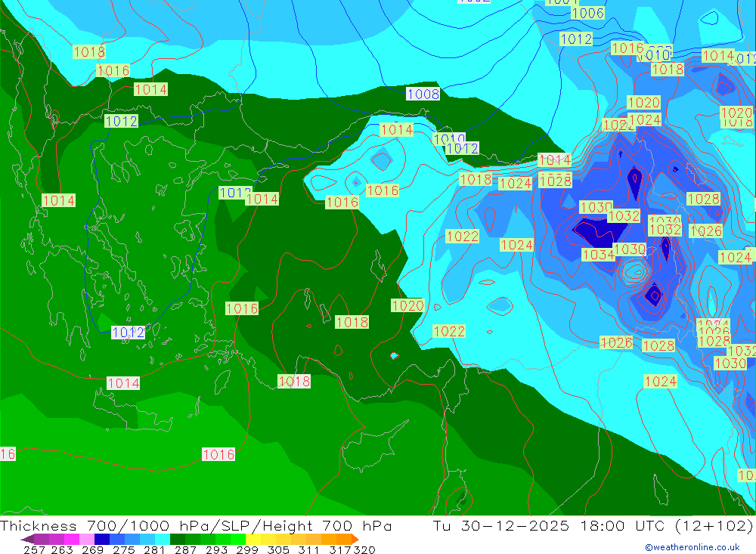Click the cyan legend swatch
Viewport: 756px width, 554px height.
pos(163,539)
